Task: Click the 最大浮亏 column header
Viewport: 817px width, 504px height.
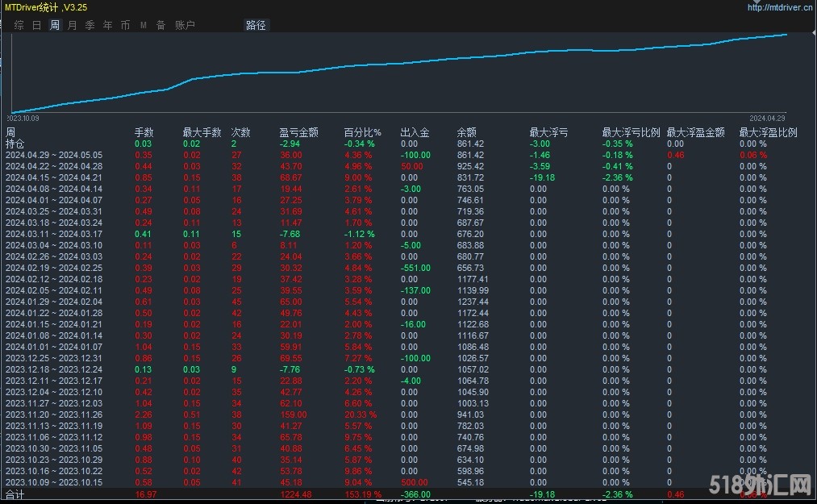Action: pyautogui.click(x=548, y=132)
